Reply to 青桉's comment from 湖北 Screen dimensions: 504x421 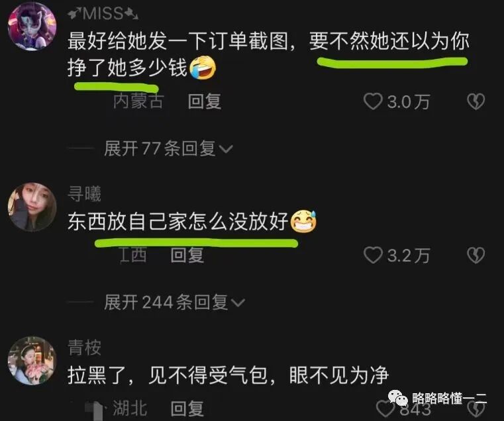(187, 409)
